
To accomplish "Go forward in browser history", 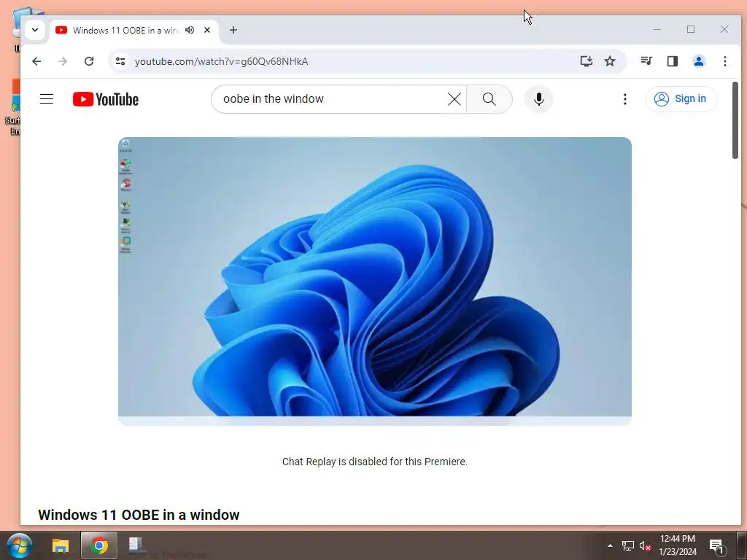I will (x=63, y=61).
